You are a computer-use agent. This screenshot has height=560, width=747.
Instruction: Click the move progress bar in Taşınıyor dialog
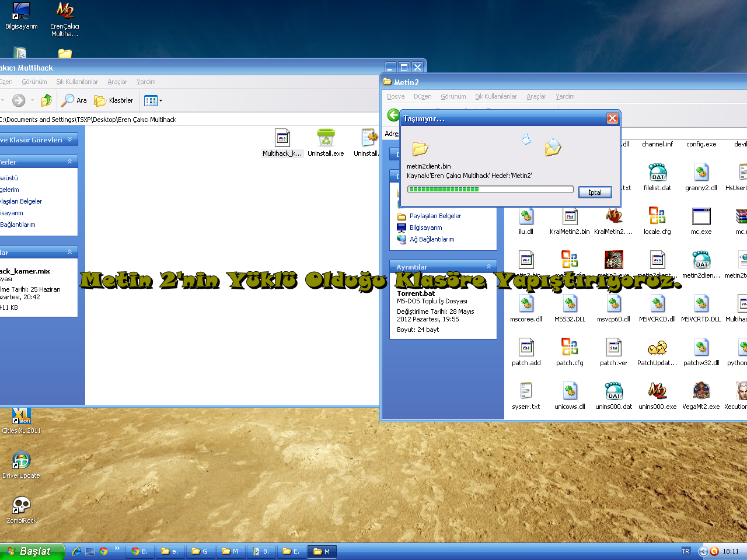pyautogui.click(x=490, y=189)
